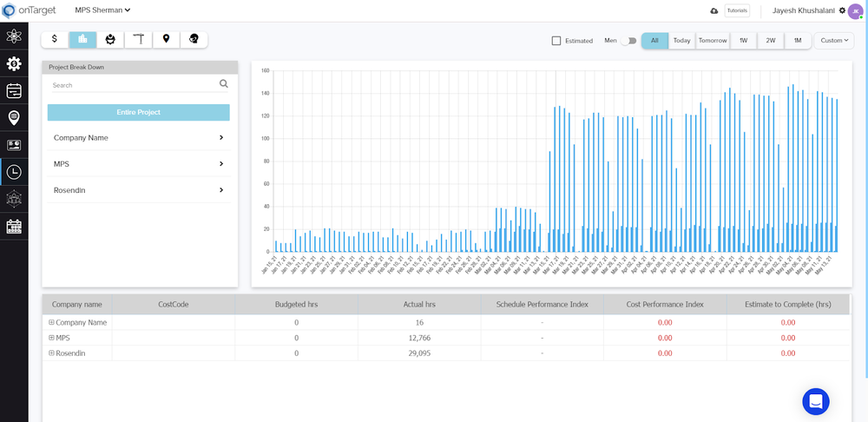Image resolution: width=868 pixels, height=422 pixels.
Task: Click the Company name column header
Action: pyautogui.click(x=77, y=304)
